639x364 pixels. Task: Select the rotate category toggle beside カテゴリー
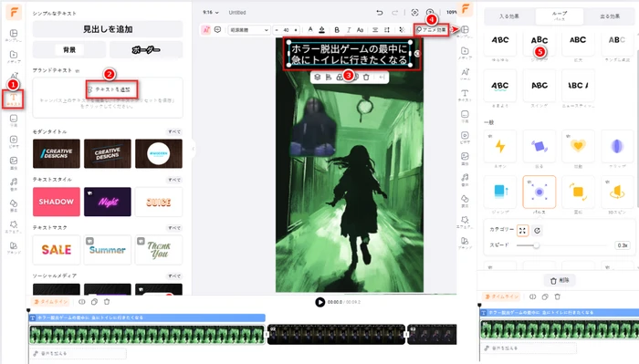click(537, 231)
